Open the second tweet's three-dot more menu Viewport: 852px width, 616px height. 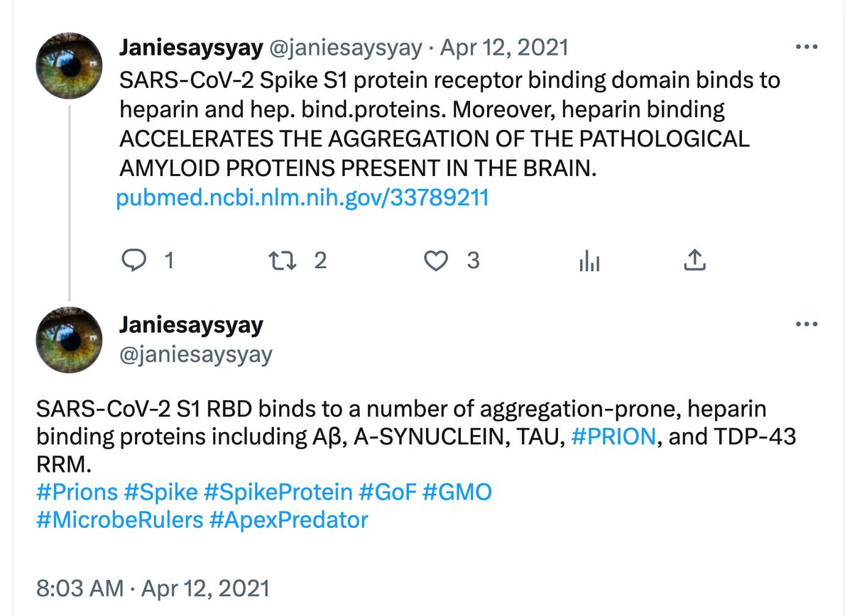click(x=807, y=326)
